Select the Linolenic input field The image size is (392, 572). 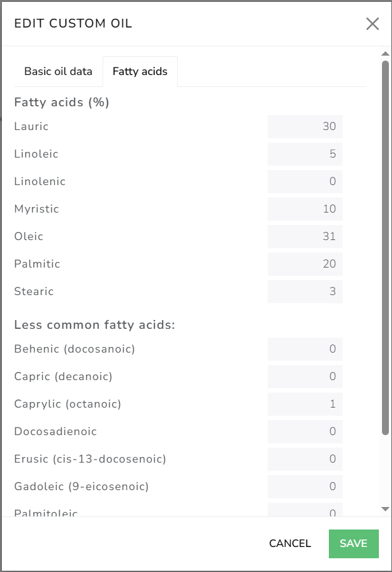(304, 181)
